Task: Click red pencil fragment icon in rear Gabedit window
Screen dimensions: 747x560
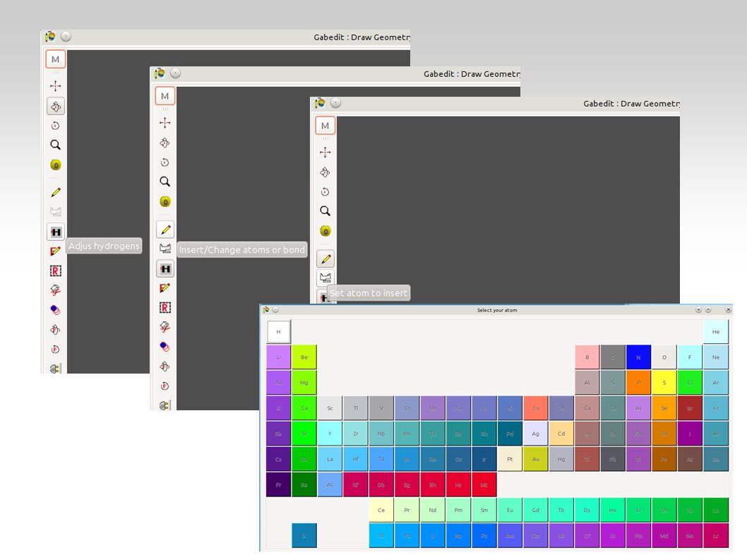Action: coord(56,251)
